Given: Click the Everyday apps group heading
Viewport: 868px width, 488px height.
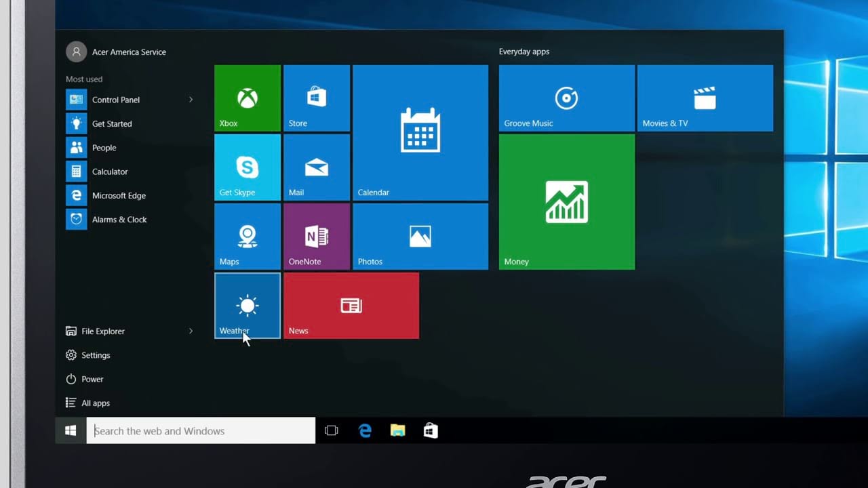Looking at the screenshot, I should pyautogui.click(x=524, y=52).
